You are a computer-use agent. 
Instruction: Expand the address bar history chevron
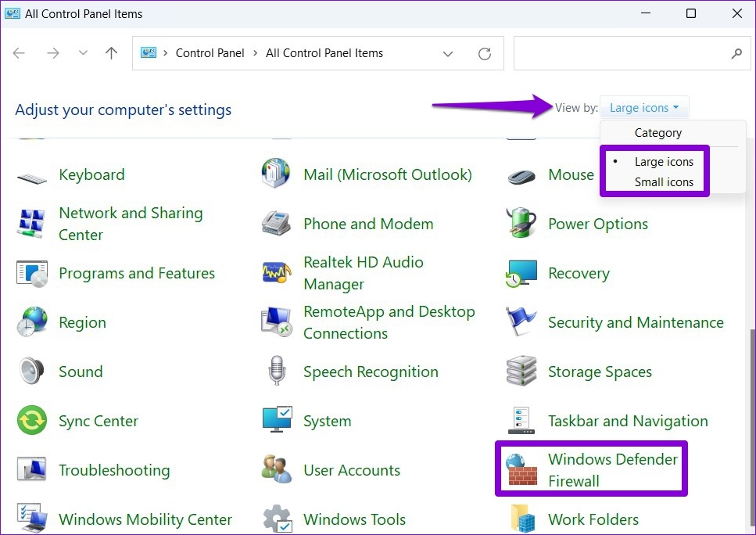448,54
